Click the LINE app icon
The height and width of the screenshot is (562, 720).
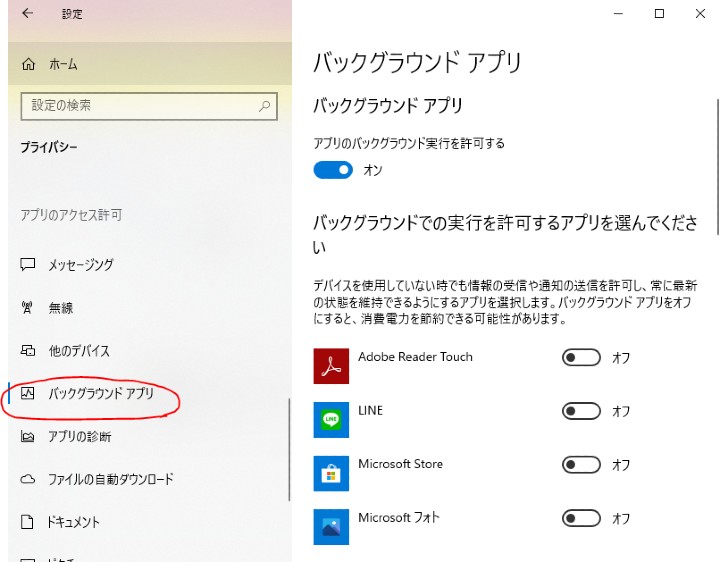[x=331, y=420]
